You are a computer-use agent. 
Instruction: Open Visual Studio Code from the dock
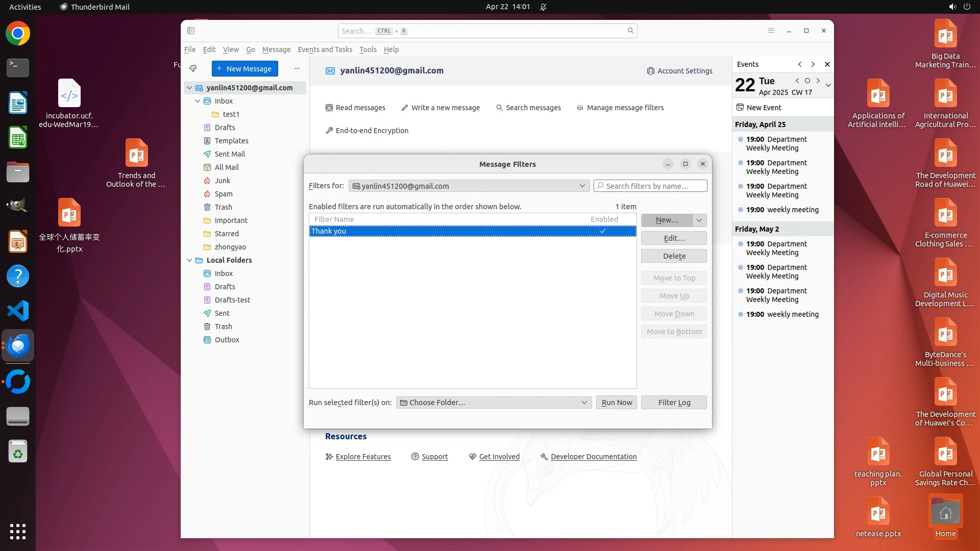[x=18, y=311]
